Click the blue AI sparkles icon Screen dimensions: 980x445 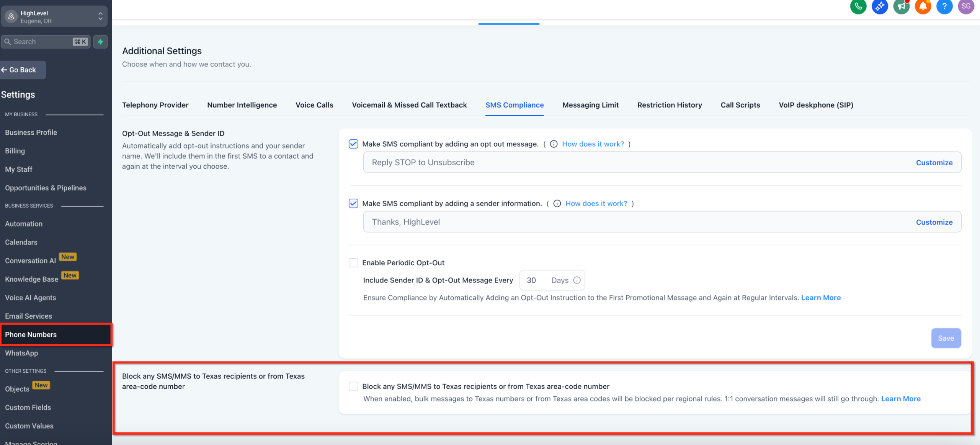879,7
